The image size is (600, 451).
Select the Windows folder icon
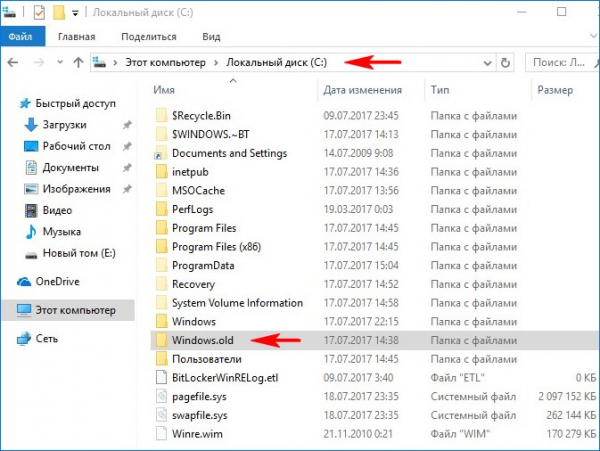pyautogui.click(x=161, y=322)
